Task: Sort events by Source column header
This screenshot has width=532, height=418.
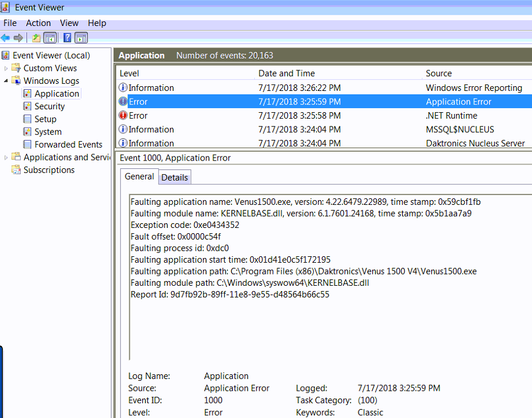Action: click(439, 73)
